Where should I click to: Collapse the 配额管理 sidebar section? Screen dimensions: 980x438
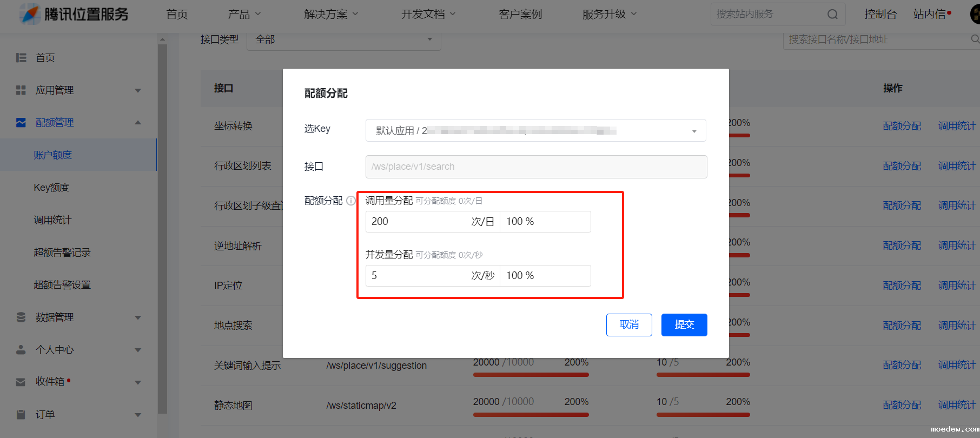[x=138, y=123]
